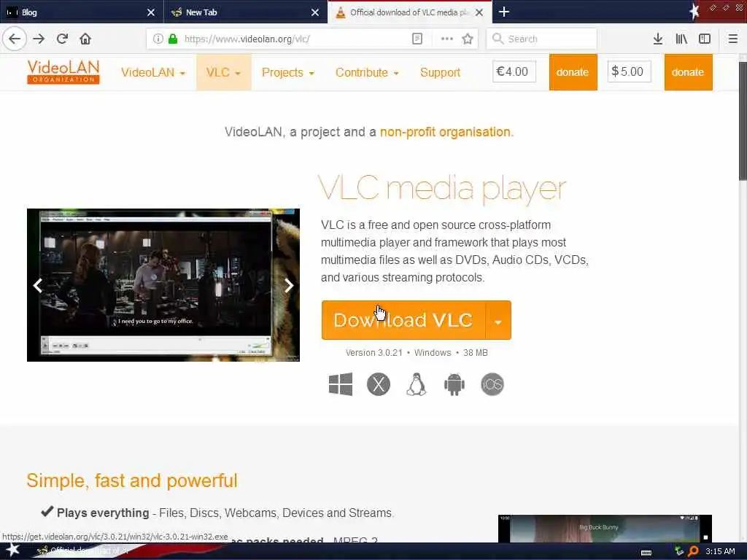Open the Support menu link
This screenshot has width=747, height=560.
[x=440, y=72]
